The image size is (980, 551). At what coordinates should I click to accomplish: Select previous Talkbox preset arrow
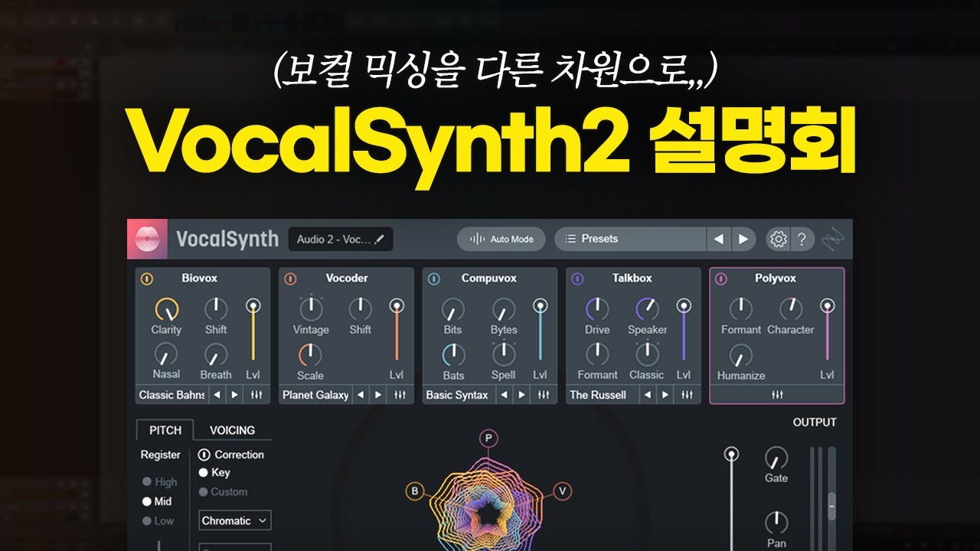[648, 395]
